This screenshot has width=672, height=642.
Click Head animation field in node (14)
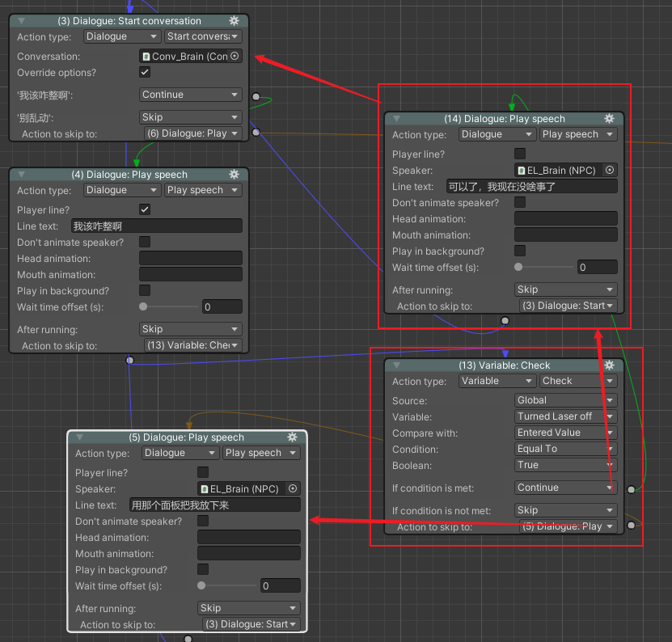coord(566,218)
